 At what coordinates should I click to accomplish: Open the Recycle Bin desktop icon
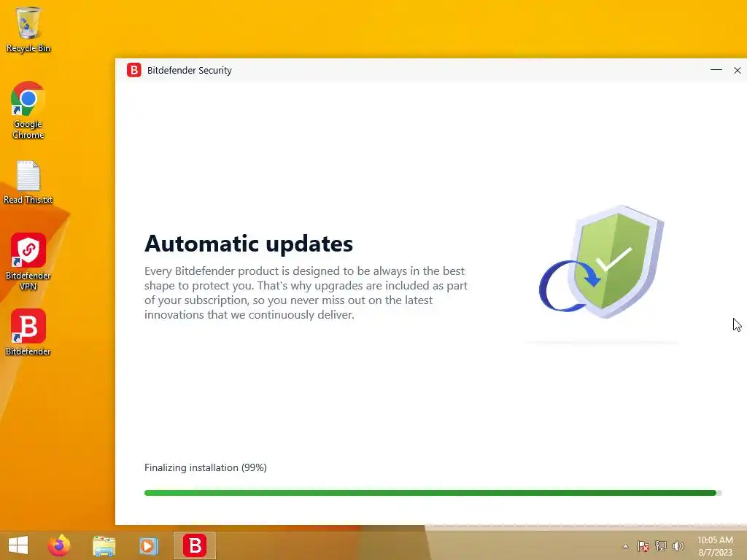pyautogui.click(x=28, y=29)
